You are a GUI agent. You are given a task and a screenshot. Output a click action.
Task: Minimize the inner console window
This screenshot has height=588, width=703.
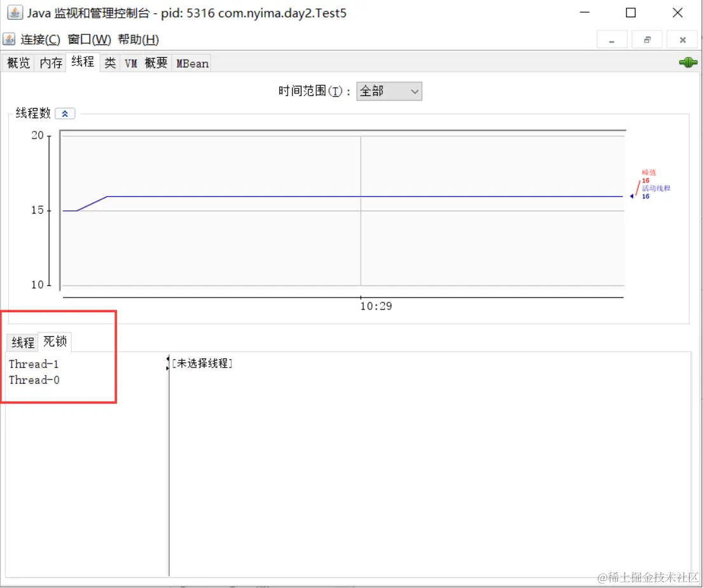click(612, 40)
